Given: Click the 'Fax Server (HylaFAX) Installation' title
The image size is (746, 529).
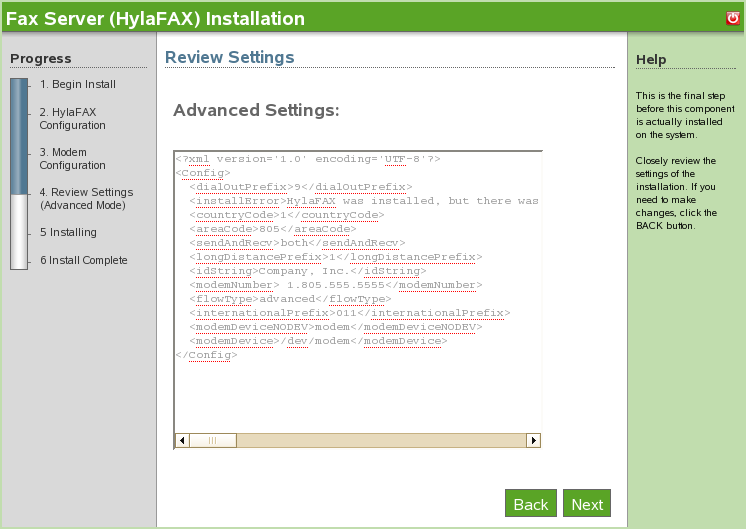Looking at the screenshot, I should coord(155,18).
